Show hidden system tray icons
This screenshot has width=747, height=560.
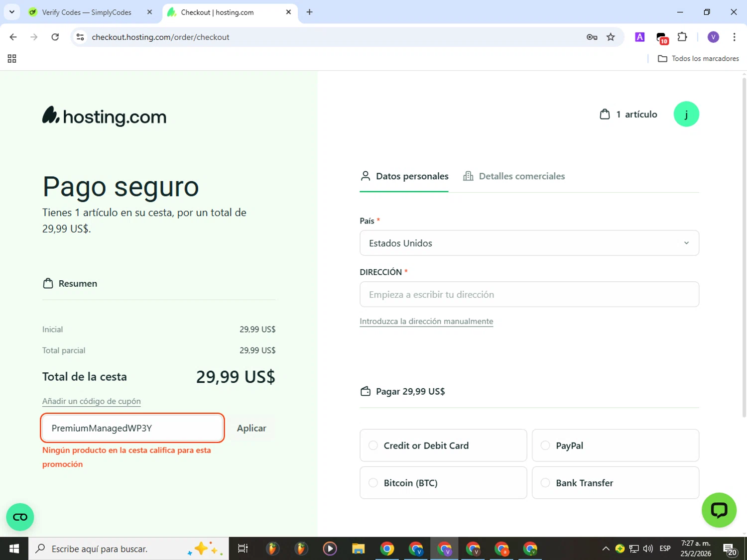tap(606, 549)
